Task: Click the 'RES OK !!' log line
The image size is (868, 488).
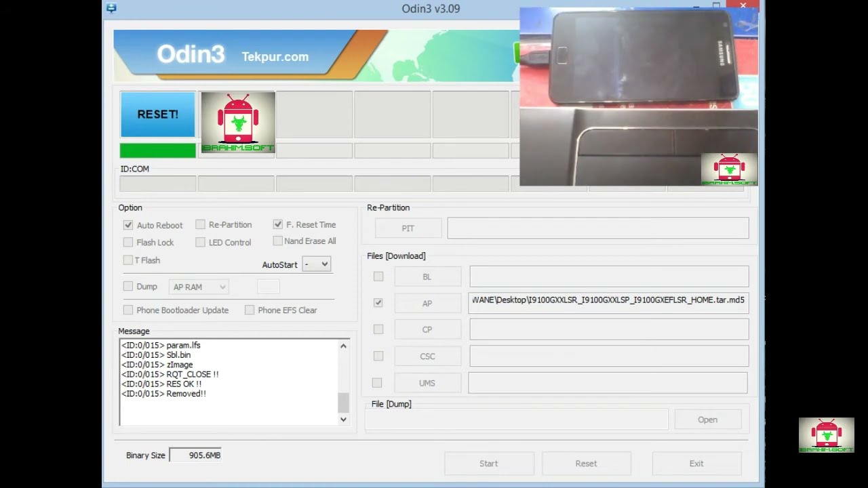Action: click(x=162, y=384)
